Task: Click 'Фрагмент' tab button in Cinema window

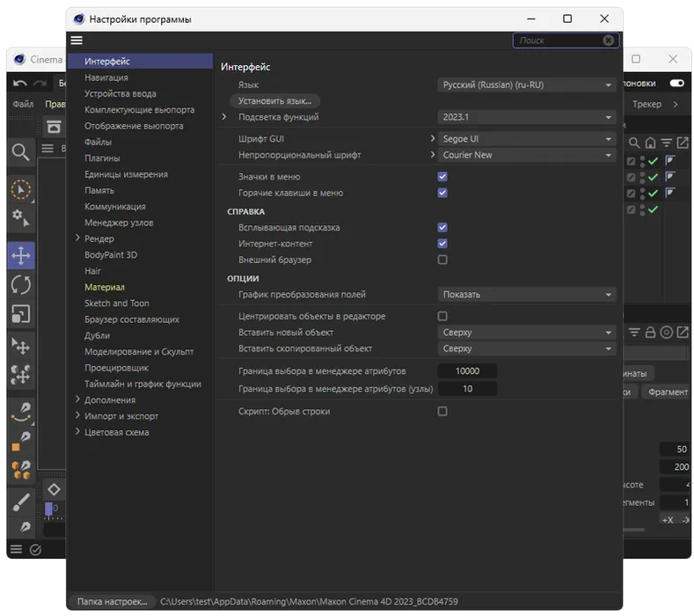Action: pyautogui.click(x=668, y=392)
